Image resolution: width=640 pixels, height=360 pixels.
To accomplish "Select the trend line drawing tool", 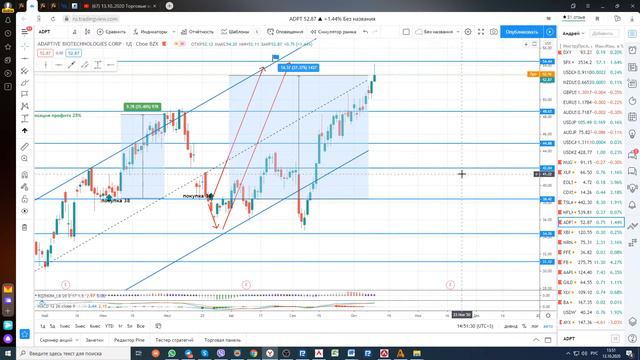I will point(25,59).
